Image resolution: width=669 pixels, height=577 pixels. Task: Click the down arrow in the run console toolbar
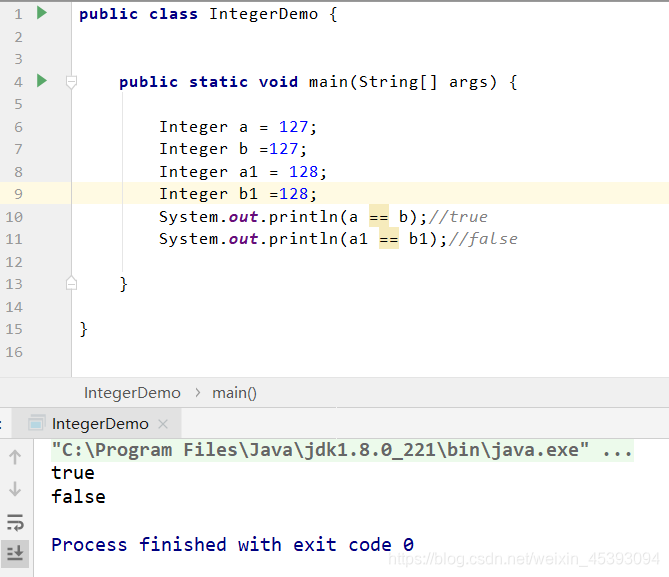tap(15, 489)
